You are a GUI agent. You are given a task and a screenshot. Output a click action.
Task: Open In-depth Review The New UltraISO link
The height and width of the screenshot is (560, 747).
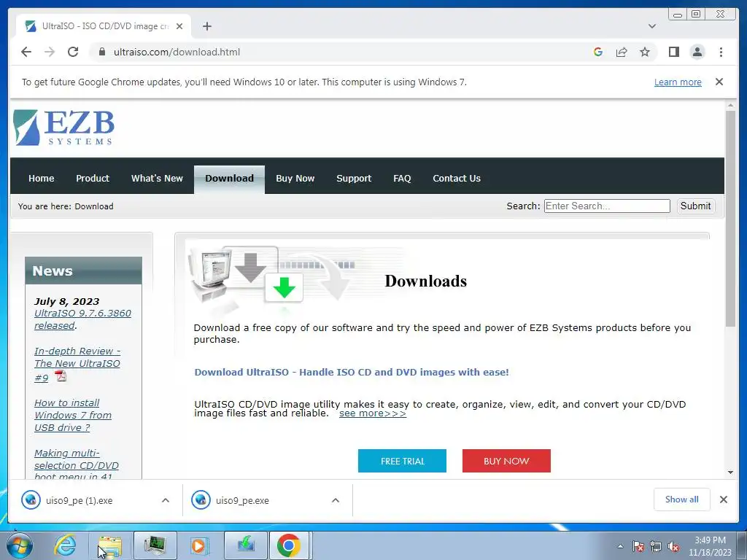tap(77, 364)
